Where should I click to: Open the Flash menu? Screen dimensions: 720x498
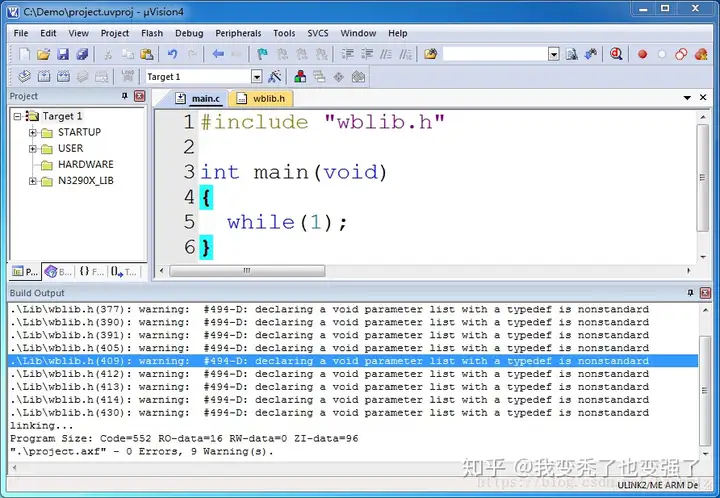pos(152,33)
